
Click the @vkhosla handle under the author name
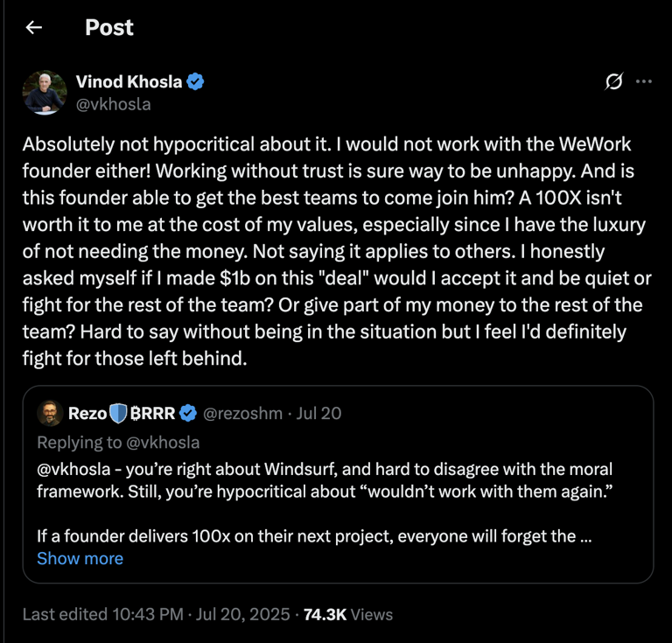point(114,104)
